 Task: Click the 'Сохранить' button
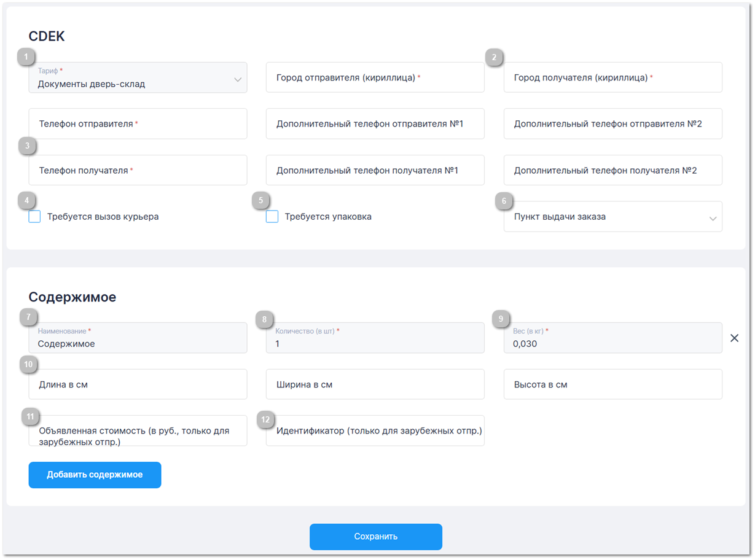375,537
